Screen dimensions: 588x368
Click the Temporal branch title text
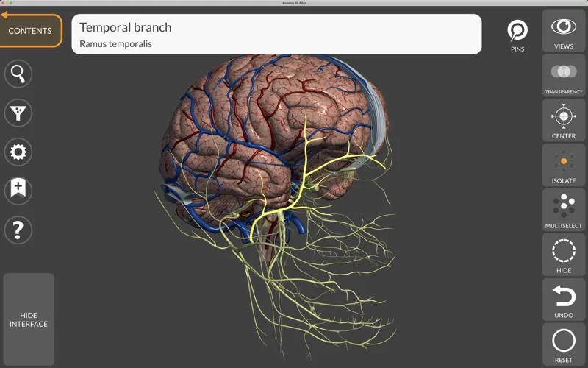125,27
